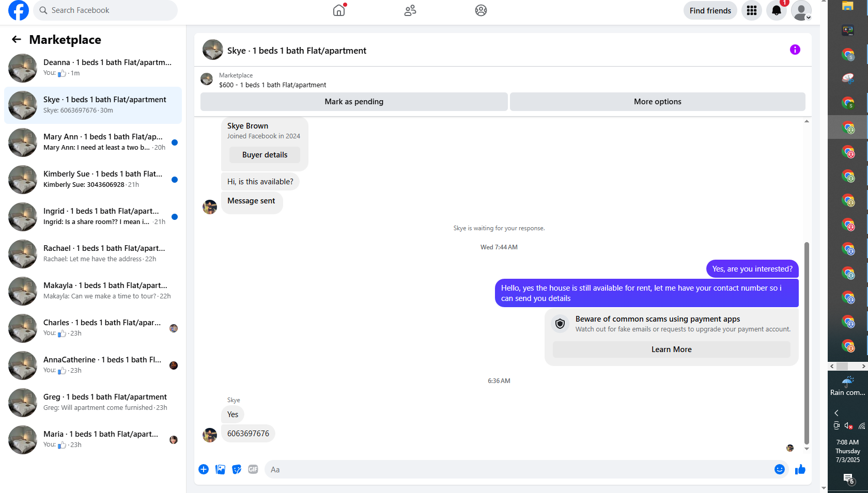The height and width of the screenshot is (493, 868).
Task: Click the 6063697676 message bubble
Action: [x=248, y=434]
